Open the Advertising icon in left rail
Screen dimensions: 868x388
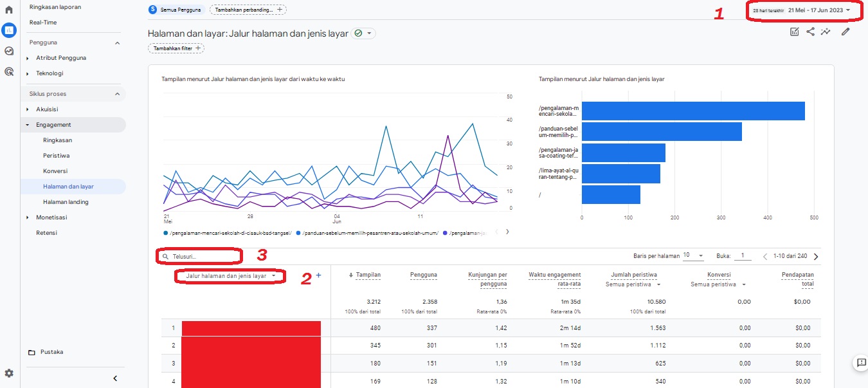[x=9, y=71]
